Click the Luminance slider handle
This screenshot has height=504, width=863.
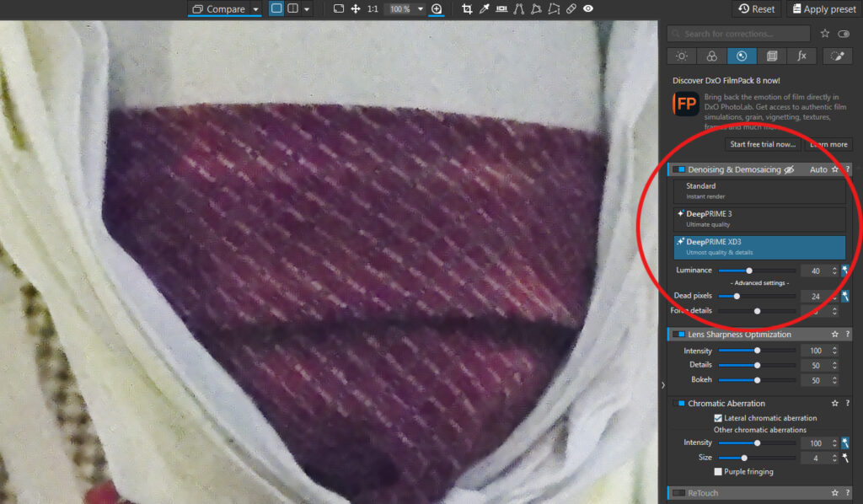click(749, 271)
